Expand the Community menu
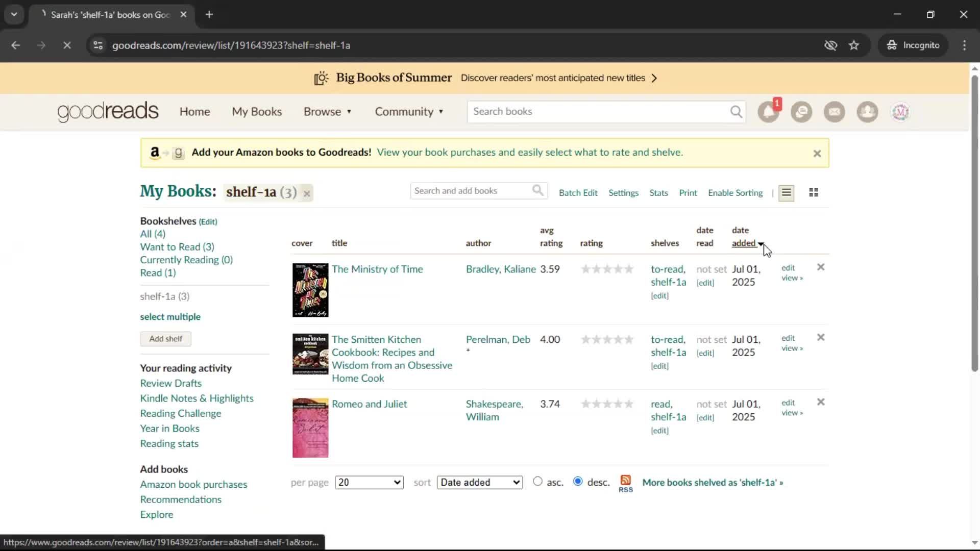Screen dimensions: 980x551 click(409, 112)
